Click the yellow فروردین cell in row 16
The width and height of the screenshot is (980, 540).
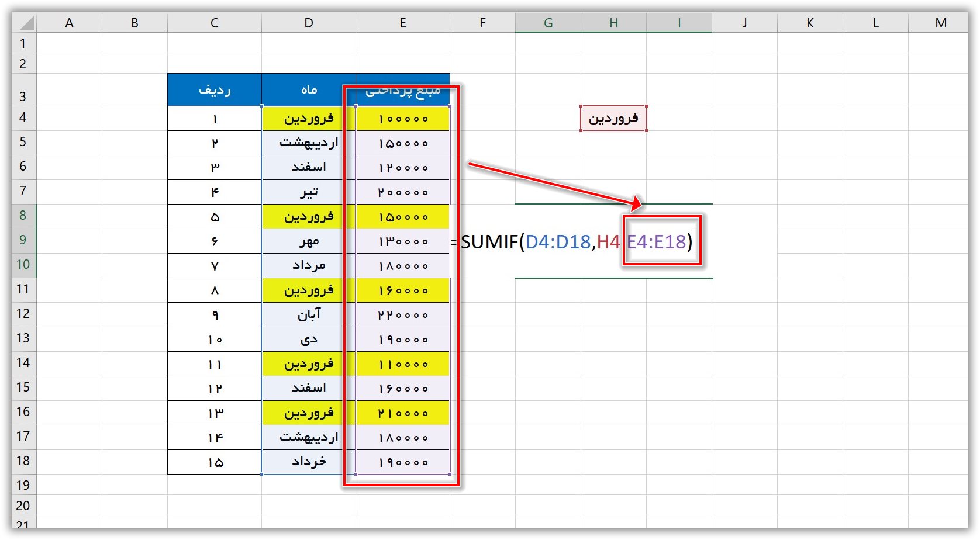pyautogui.click(x=309, y=412)
